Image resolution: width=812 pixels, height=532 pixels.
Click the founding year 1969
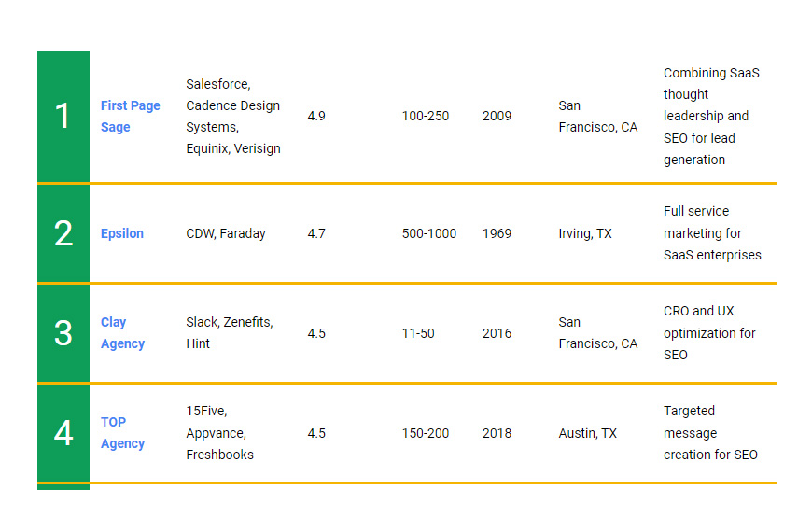[x=497, y=233]
